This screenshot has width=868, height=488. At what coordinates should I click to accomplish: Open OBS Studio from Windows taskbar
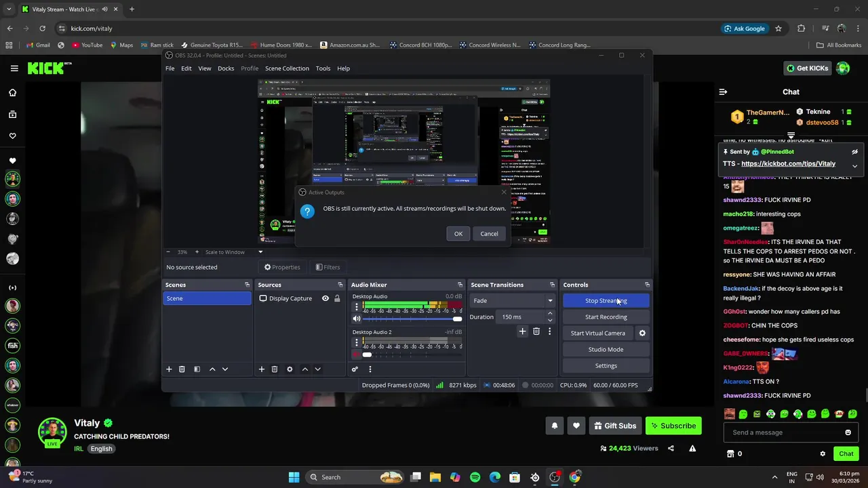coord(555,477)
